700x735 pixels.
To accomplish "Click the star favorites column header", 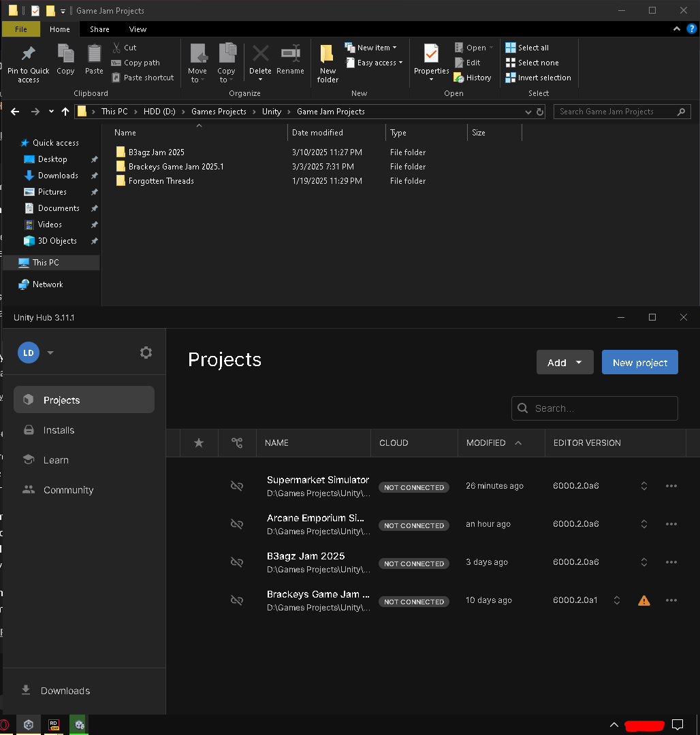I will coord(199,443).
